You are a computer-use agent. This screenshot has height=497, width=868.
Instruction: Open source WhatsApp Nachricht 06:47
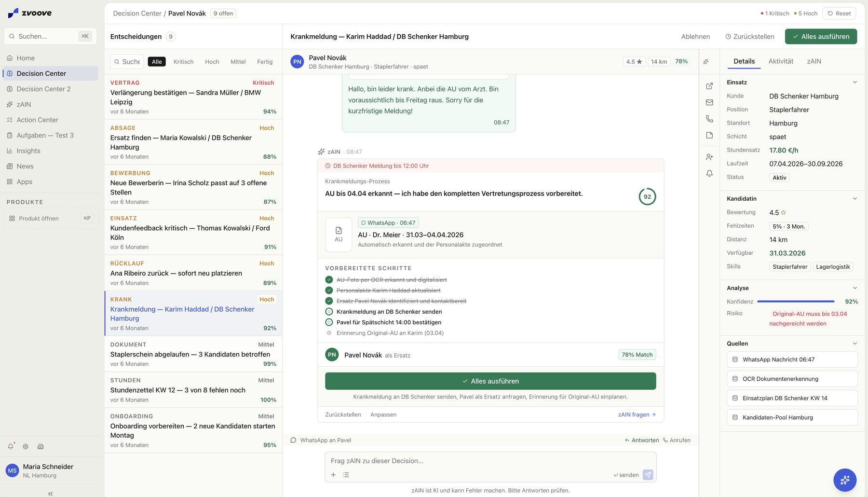pos(792,359)
